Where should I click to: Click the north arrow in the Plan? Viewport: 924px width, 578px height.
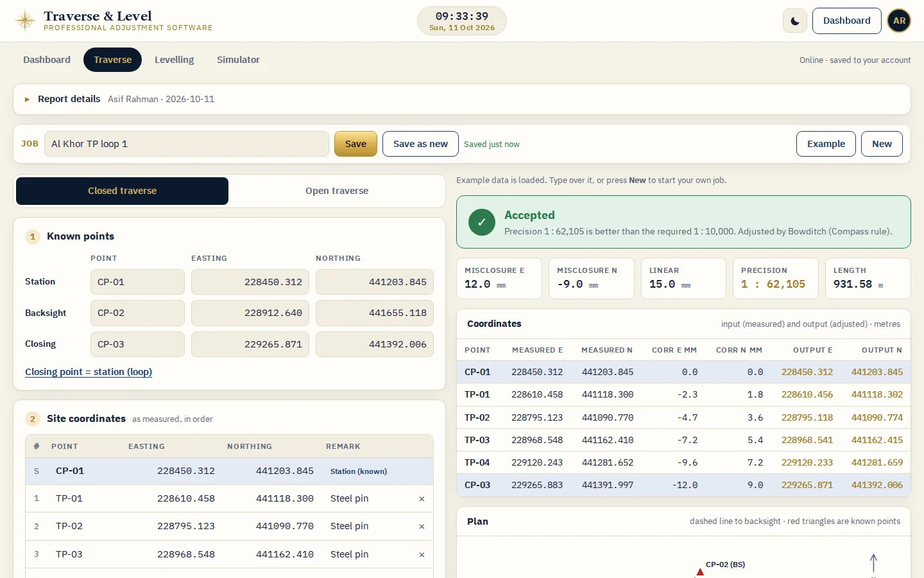pyautogui.click(x=873, y=563)
